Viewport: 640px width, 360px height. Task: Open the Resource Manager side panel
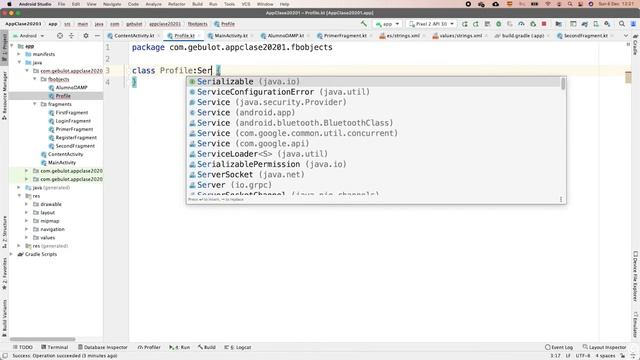[x=4, y=96]
